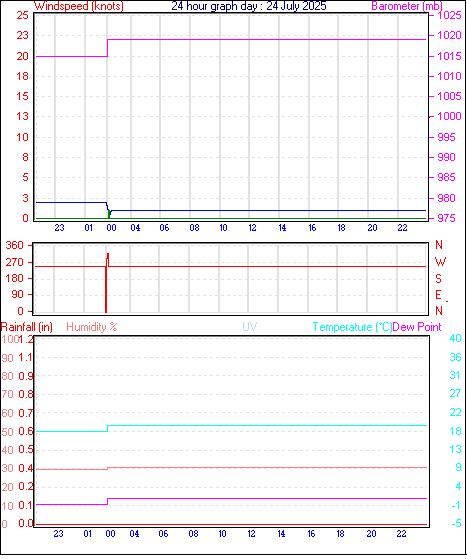Select the 1000 barometer scale value

[x=450, y=116]
